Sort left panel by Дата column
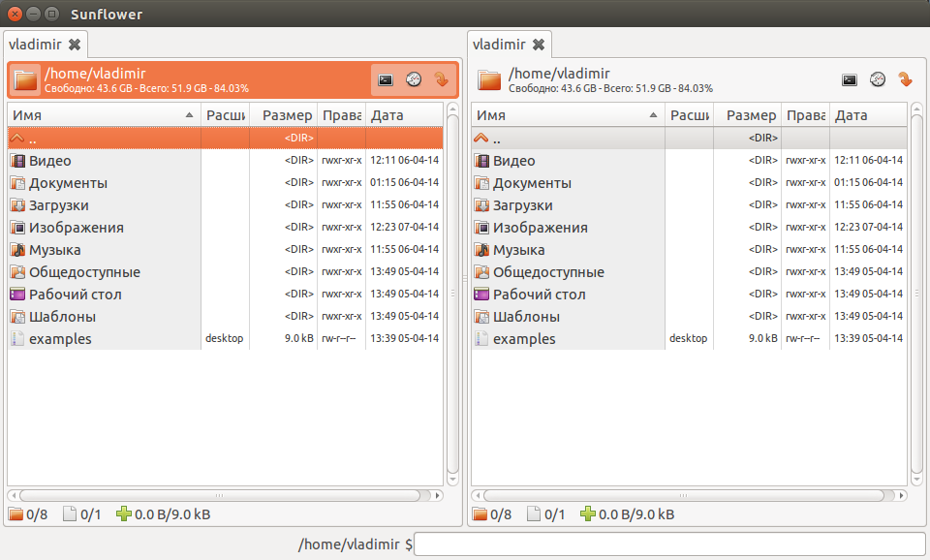Screen dimensions: 930x560 [405, 115]
